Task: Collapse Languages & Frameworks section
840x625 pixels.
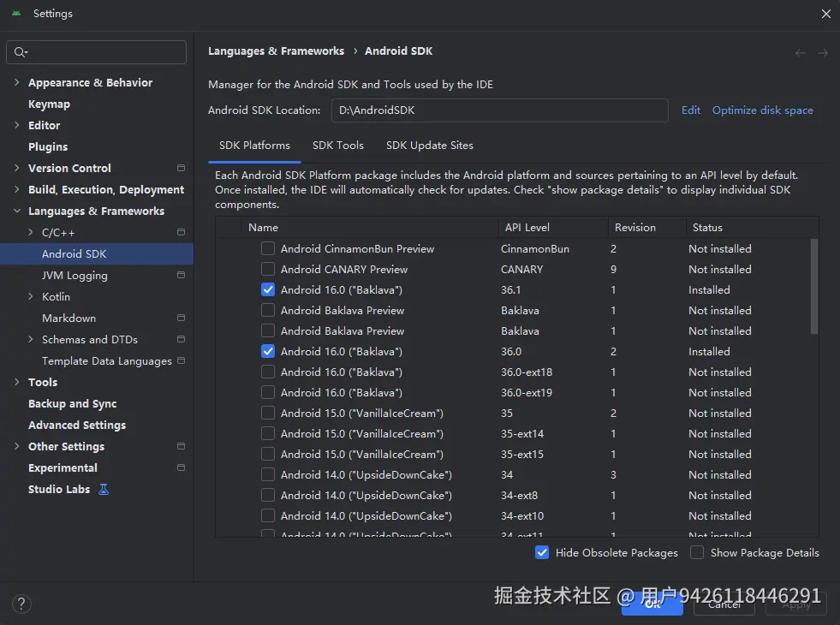Action: (x=16, y=211)
